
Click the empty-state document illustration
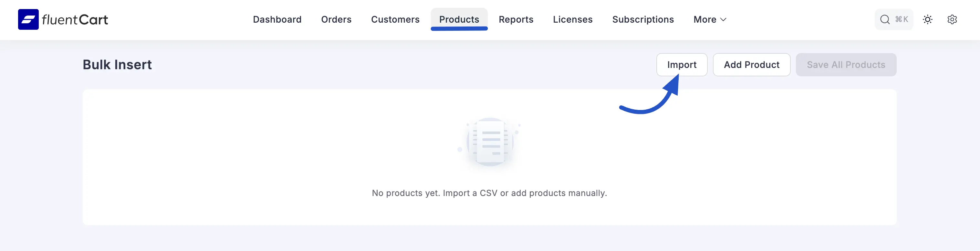[490, 142]
